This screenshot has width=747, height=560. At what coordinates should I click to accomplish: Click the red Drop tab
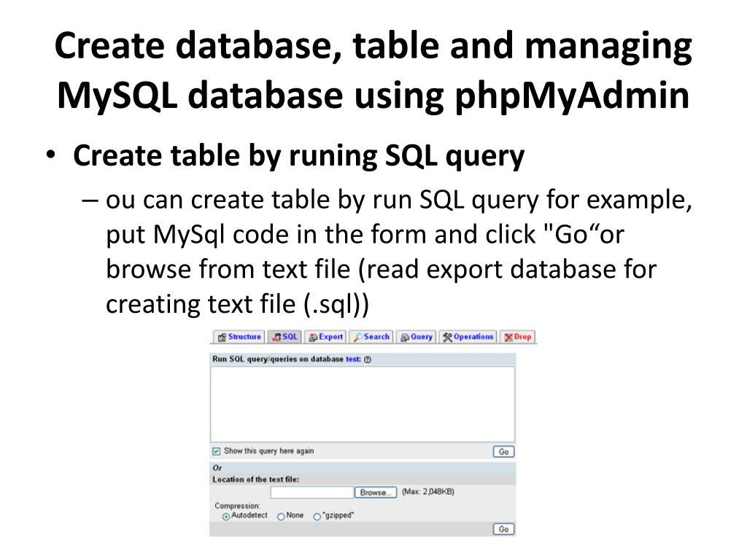[x=517, y=337]
